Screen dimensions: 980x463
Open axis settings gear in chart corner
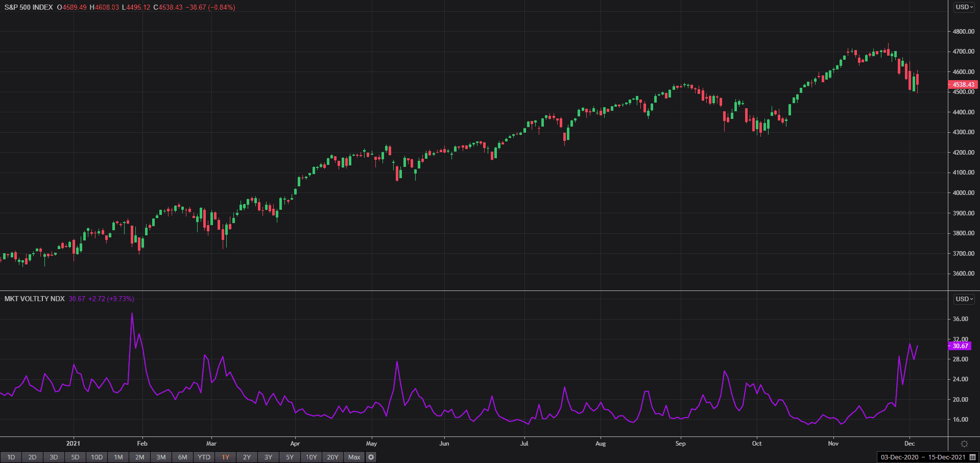(964, 444)
